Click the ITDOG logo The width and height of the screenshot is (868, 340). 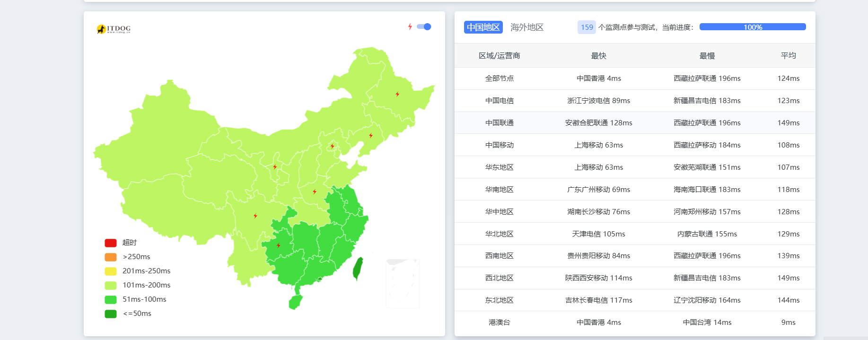coord(114,29)
